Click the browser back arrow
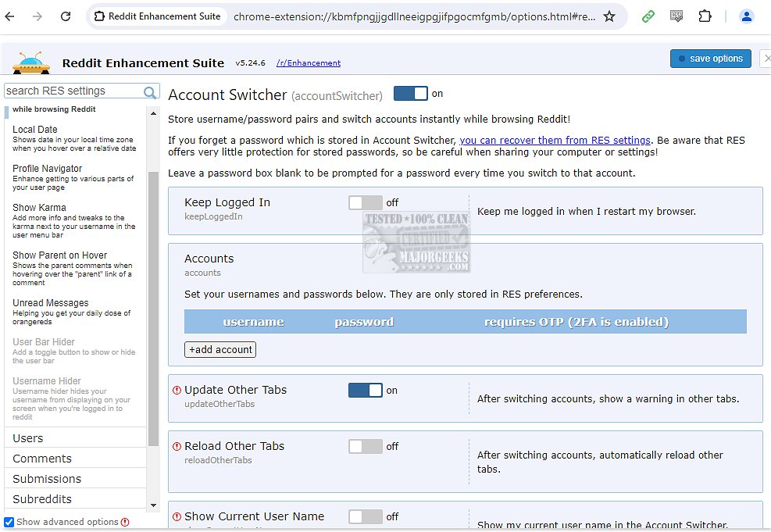 click(x=10, y=16)
